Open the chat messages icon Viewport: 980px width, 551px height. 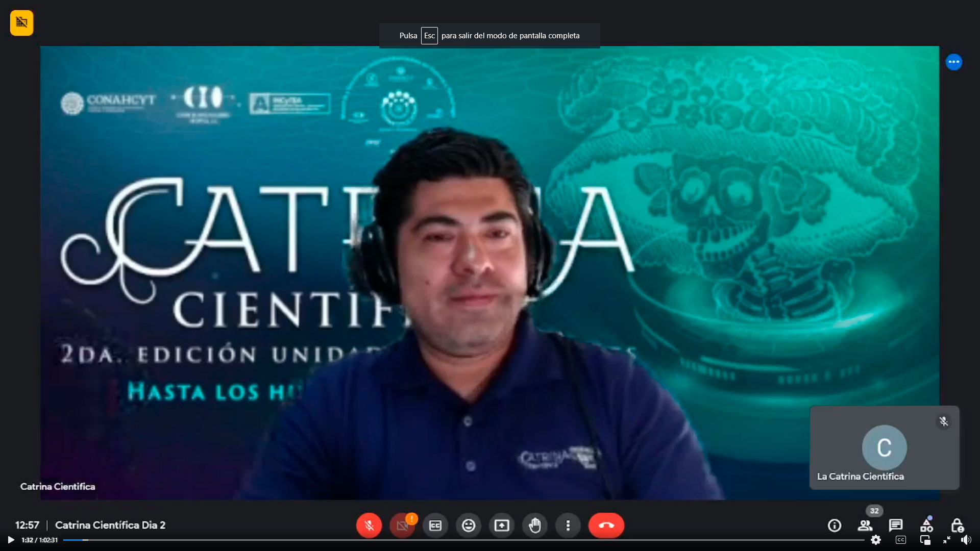click(896, 525)
